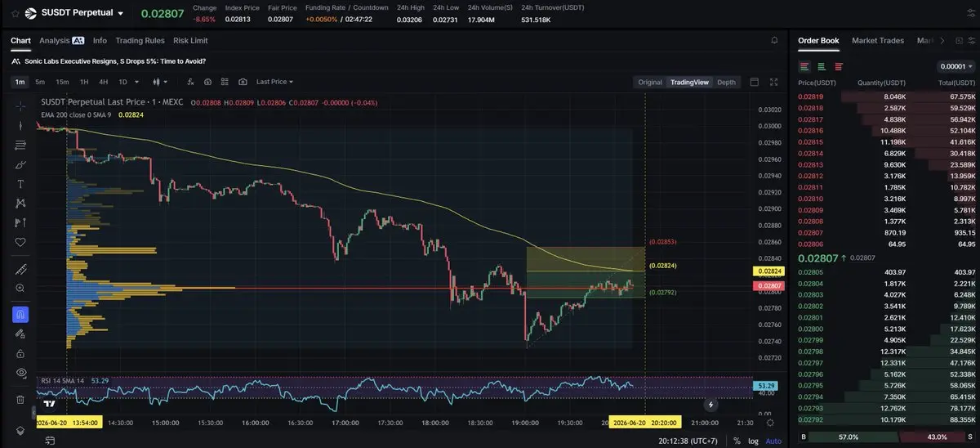Select the brush drawing tool
Viewport: 980px width, 448px height.
pos(20,164)
